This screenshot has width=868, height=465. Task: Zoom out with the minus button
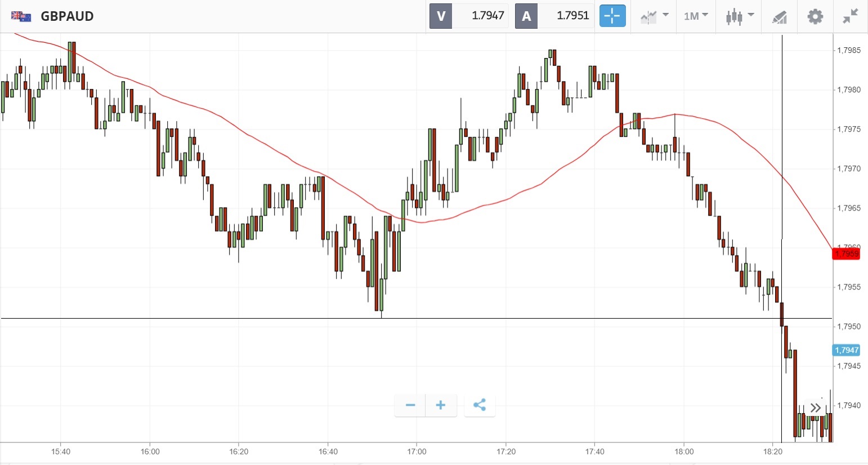coord(410,405)
